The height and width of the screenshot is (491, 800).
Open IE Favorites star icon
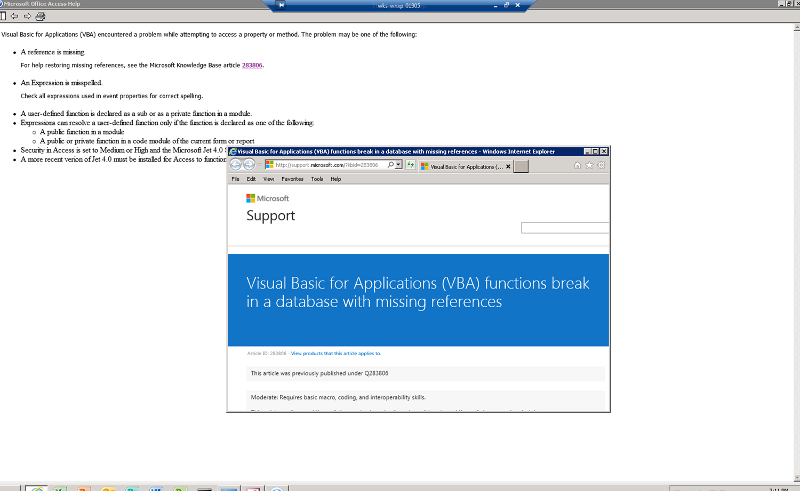coord(589,165)
